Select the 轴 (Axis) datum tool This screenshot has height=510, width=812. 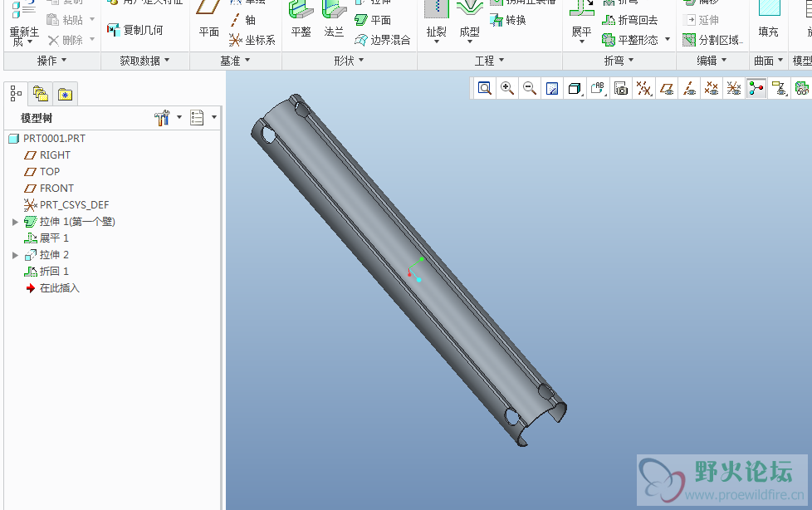point(243,20)
